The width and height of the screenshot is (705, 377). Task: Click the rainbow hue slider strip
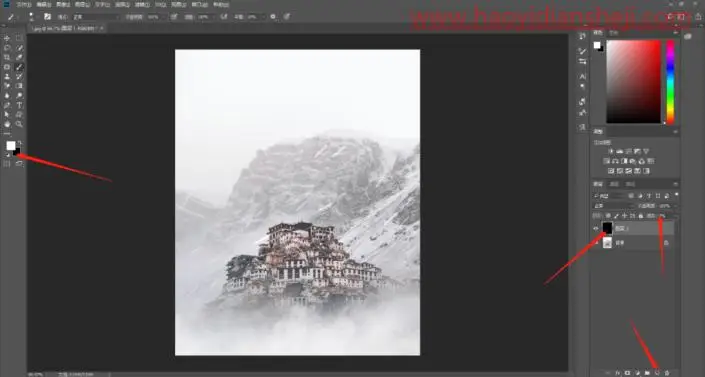pyautogui.click(x=670, y=81)
